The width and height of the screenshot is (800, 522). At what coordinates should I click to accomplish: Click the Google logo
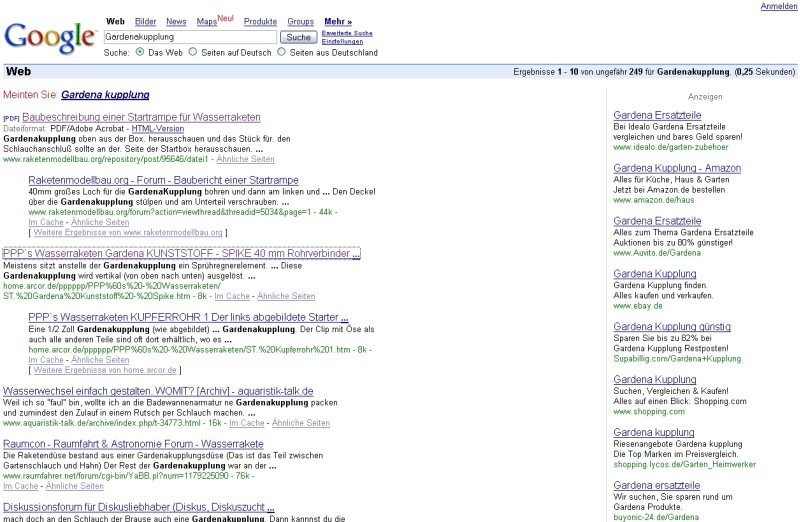click(50, 37)
